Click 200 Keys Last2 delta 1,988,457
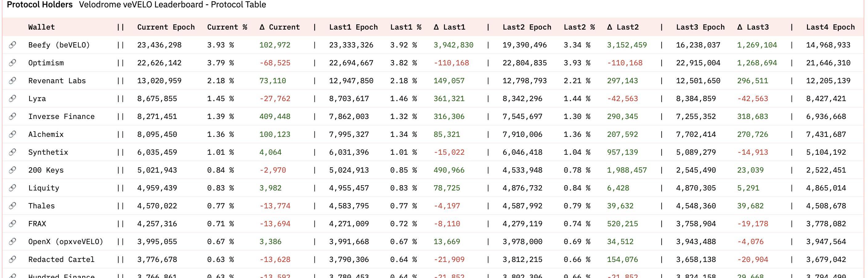868x278 pixels. [x=627, y=170]
